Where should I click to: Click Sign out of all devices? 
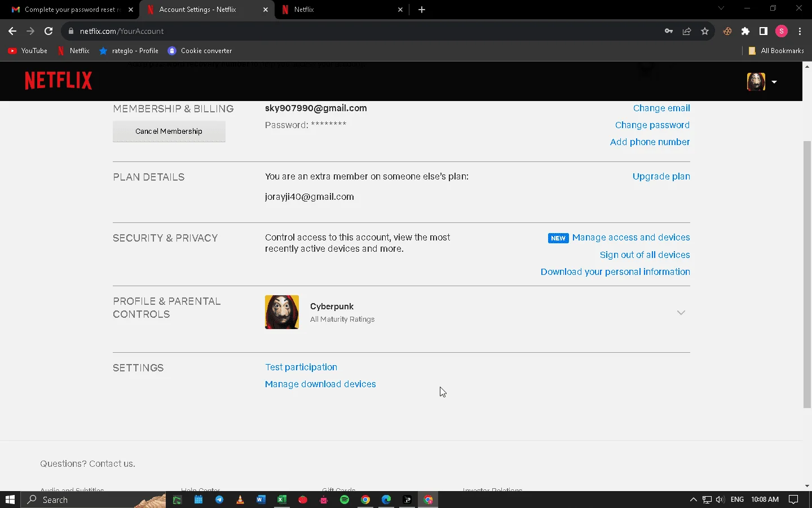[x=645, y=255]
